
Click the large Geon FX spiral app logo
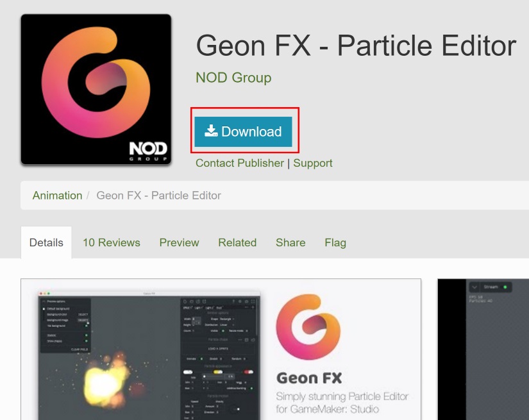[96, 82]
